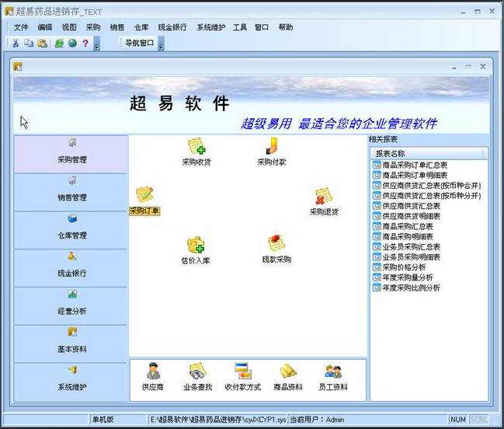Open the 采购退货 purchase return icon
Screen dimensions: 504x429
tap(324, 201)
